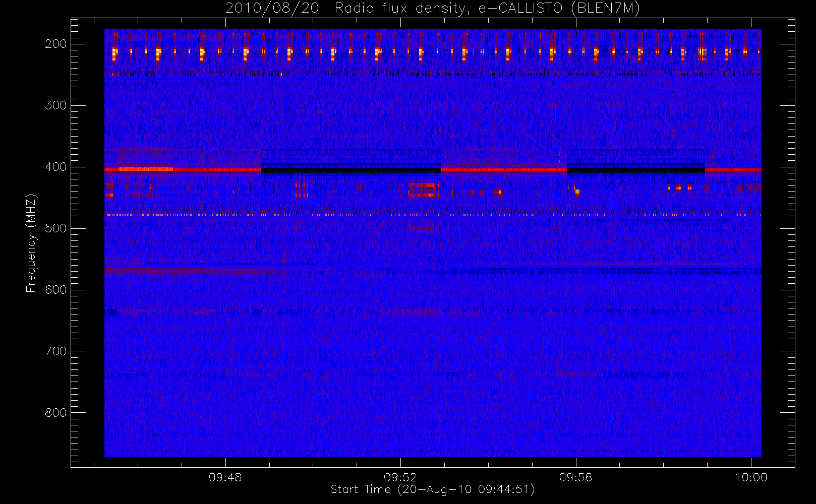The image size is (816, 504).
Task: Click the 09:52 time tick label
Action: click(400, 477)
